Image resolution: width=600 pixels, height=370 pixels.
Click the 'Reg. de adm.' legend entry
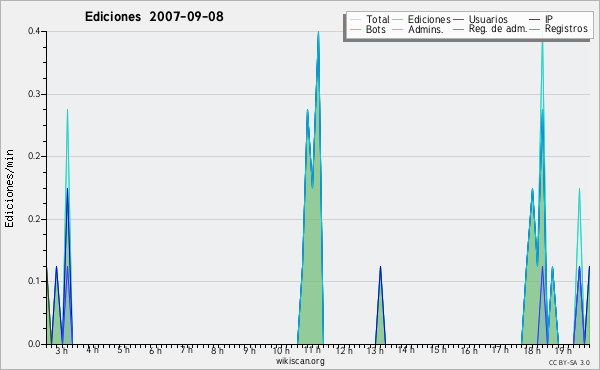click(491, 29)
